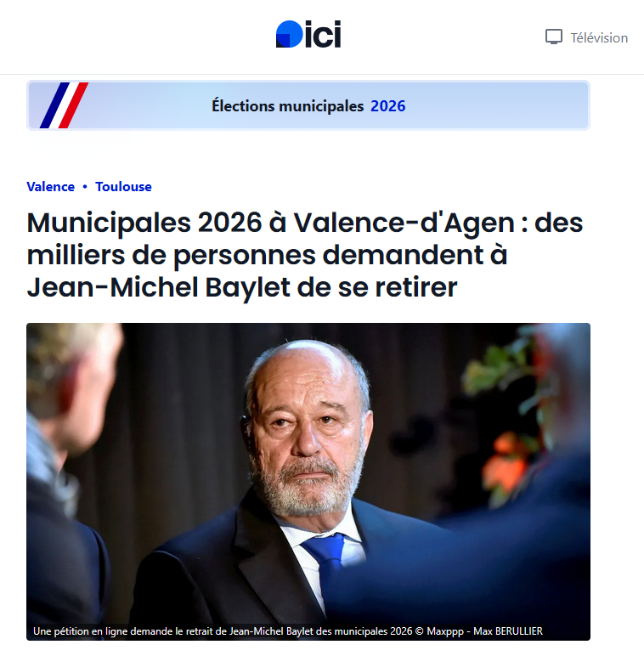644x656 pixels.
Task: Select the Toulouse location tag
Action: 123,187
